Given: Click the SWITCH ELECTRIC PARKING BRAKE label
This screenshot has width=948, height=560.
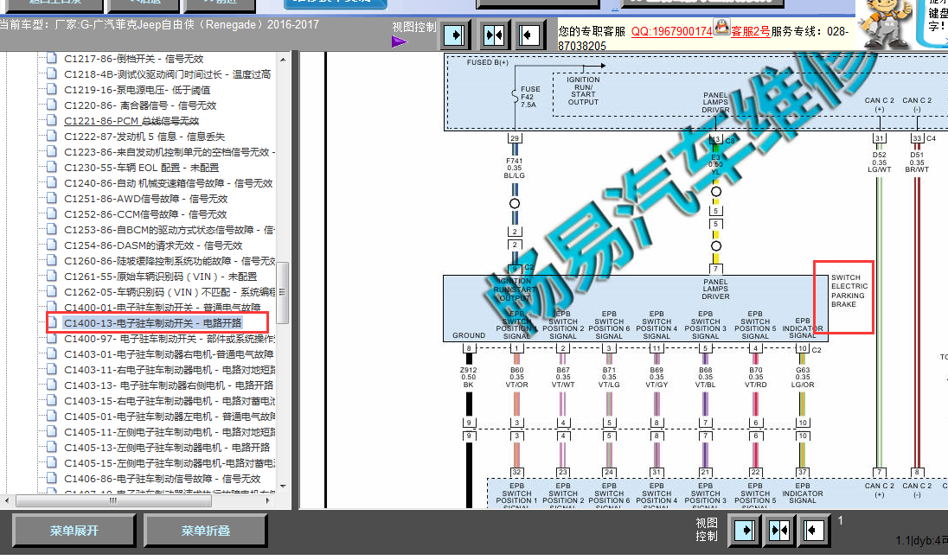Looking at the screenshot, I should [x=849, y=290].
